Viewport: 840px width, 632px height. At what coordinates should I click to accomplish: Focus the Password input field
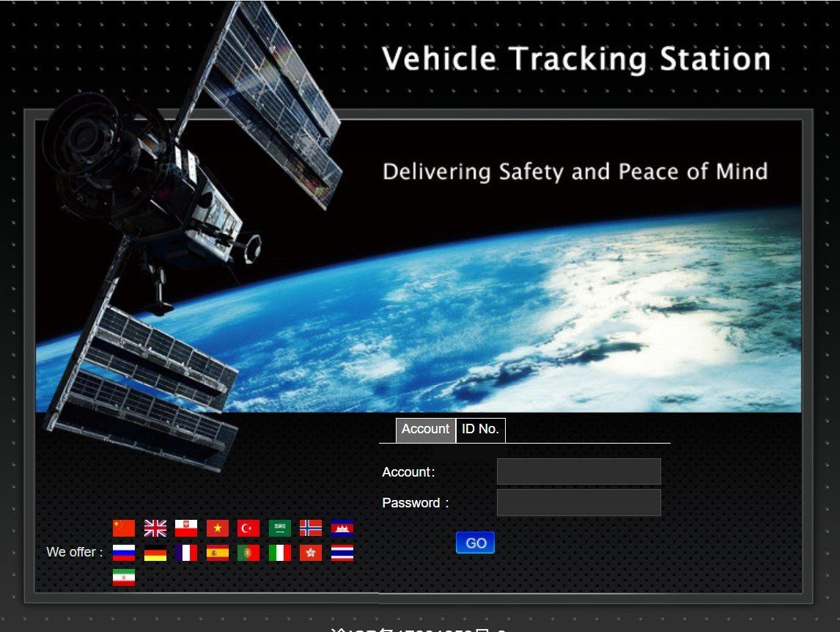click(578, 503)
